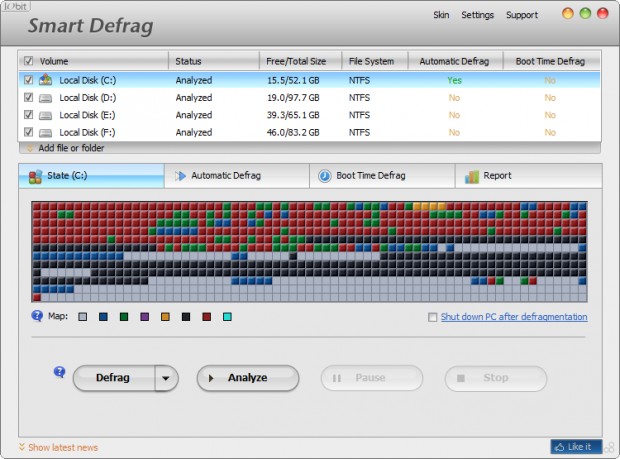
Task: Open the Support menu
Action: (x=522, y=15)
